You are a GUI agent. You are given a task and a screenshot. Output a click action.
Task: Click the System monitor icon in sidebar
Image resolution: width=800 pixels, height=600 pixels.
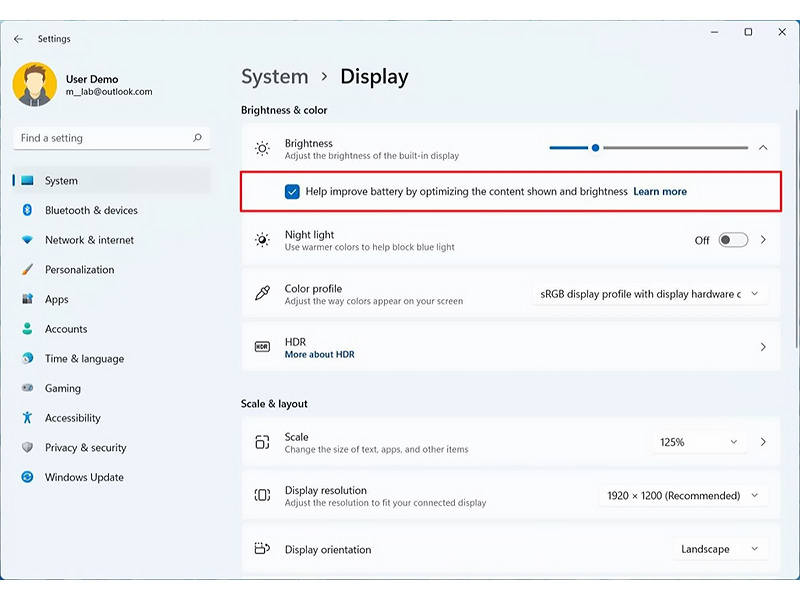(28, 180)
